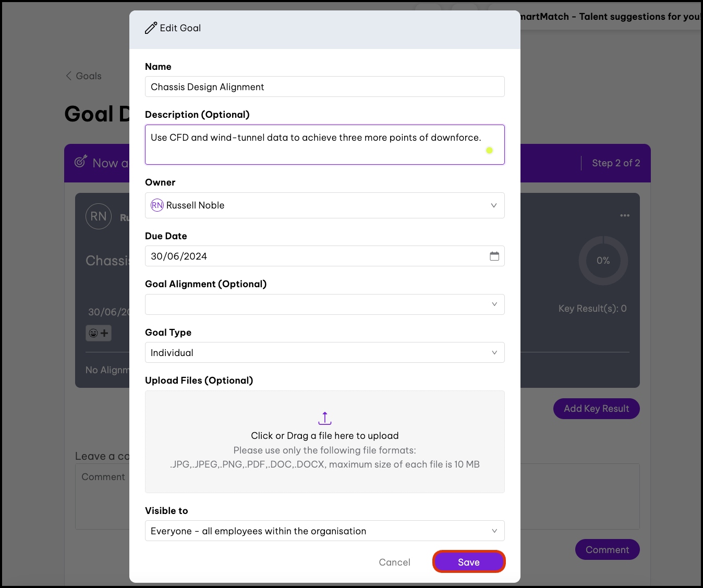Click the RN avatar on goal card
The width and height of the screenshot is (703, 588).
tap(99, 216)
